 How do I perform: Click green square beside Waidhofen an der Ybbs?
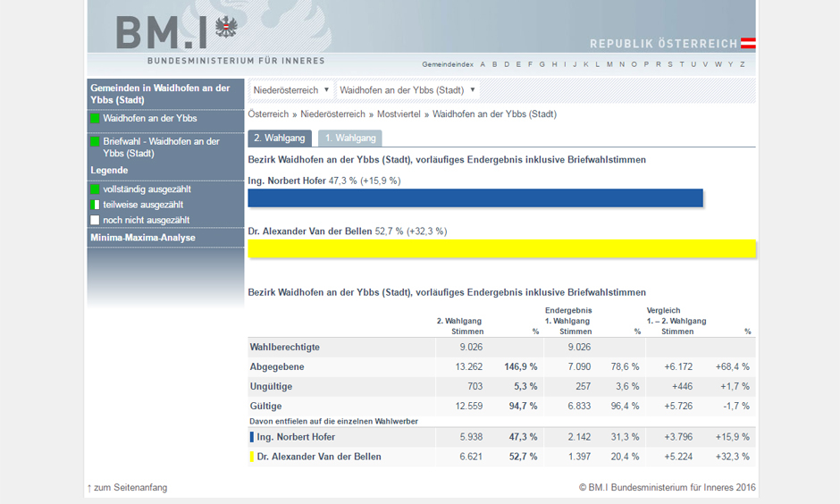(95, 119)
